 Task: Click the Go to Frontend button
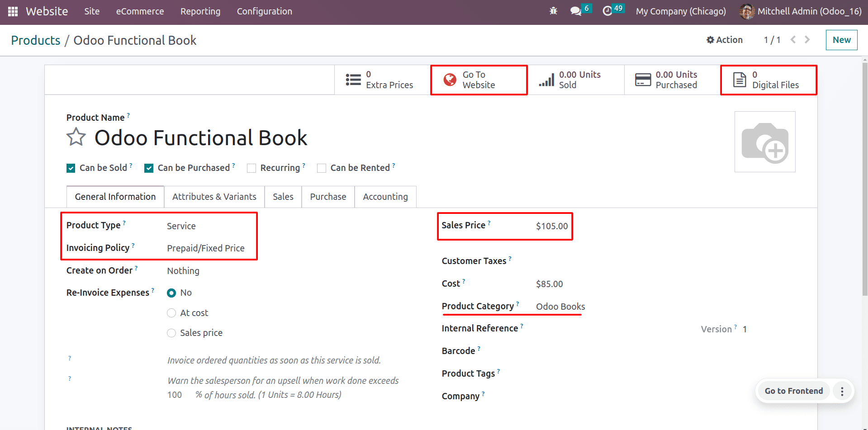coord(793,391)
